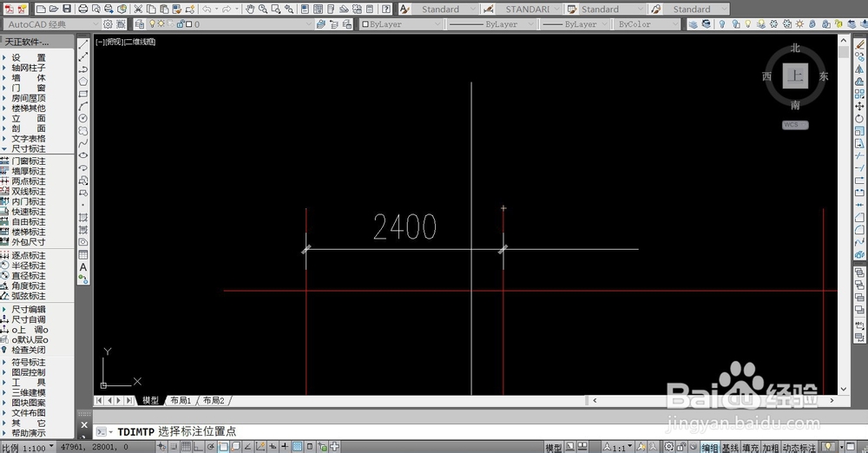Image resolution: width=868 pixels, height=453 pixels.
Task: Open the ByLayer color dropdown
Action: 401,24
